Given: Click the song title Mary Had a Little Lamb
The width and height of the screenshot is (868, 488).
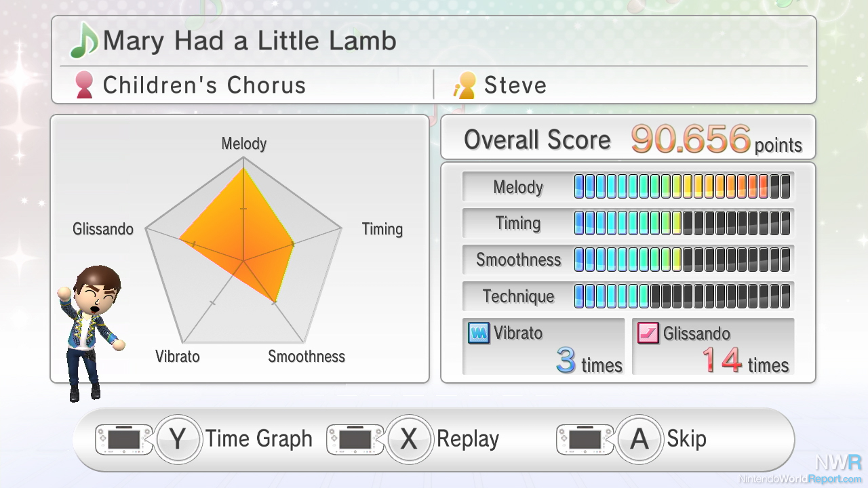Looking at the screenshot, I should 250,41.
